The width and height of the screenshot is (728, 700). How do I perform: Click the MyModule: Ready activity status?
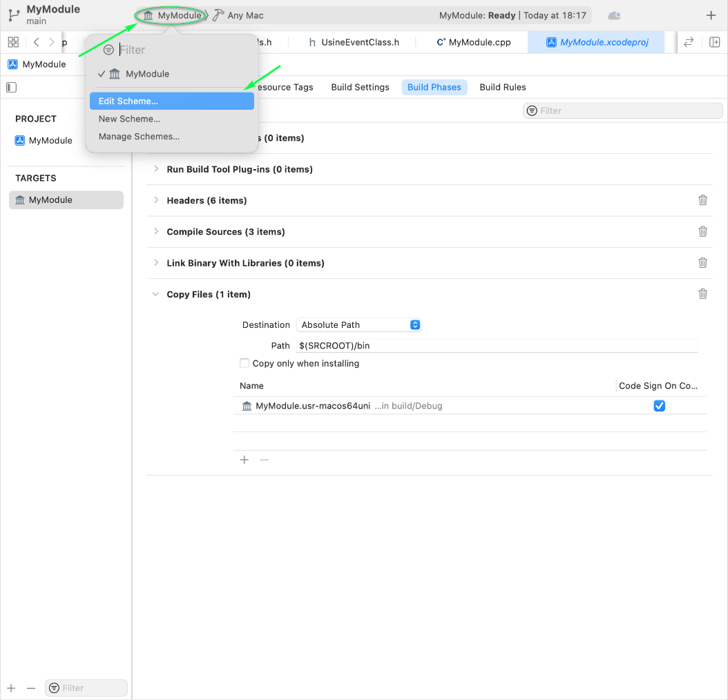click(513, 15)
